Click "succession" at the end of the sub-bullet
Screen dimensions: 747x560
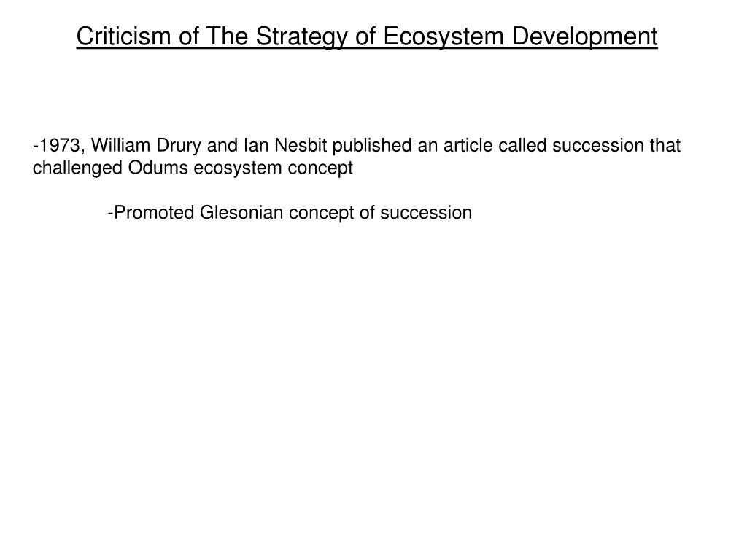coord(426,212)
